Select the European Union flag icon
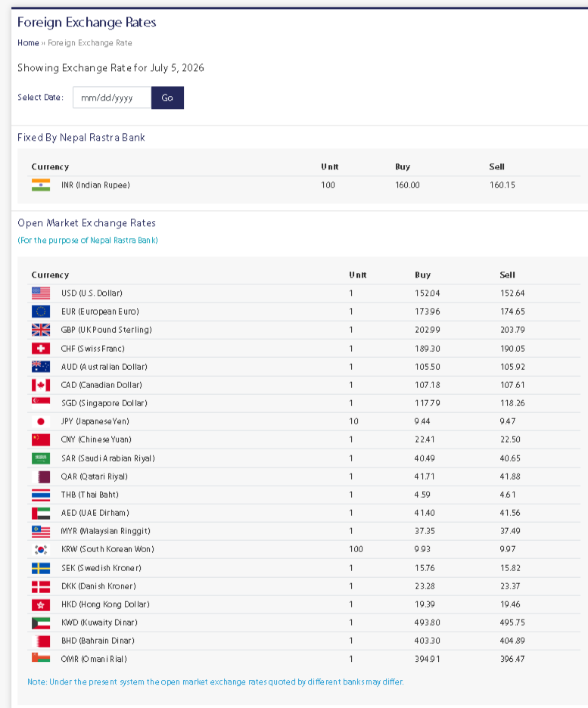The height and width of the screenshot is (708, 588). 41,312
